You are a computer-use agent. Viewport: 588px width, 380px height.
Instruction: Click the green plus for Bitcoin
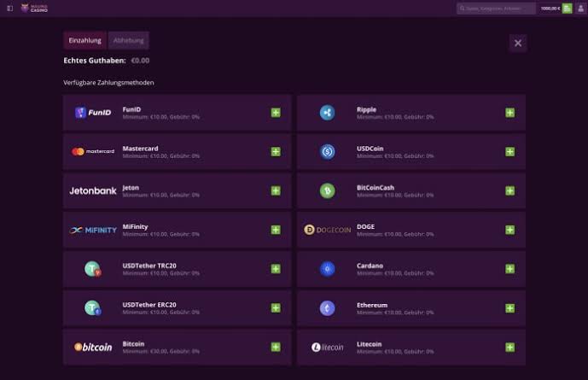(x=276, y=347)
